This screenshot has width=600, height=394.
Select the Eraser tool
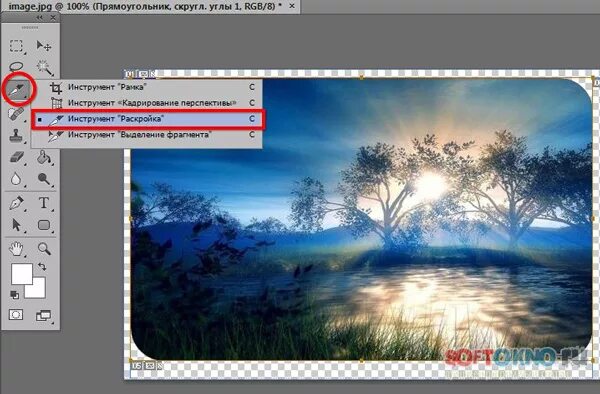[x=16, y=157]
